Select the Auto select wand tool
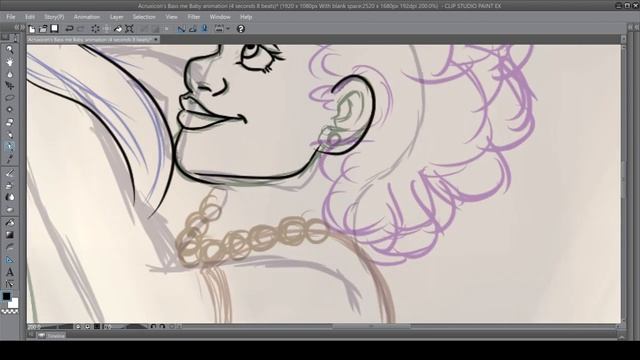The width and height of the screenshot is (640, 360). tap(10, 110)
